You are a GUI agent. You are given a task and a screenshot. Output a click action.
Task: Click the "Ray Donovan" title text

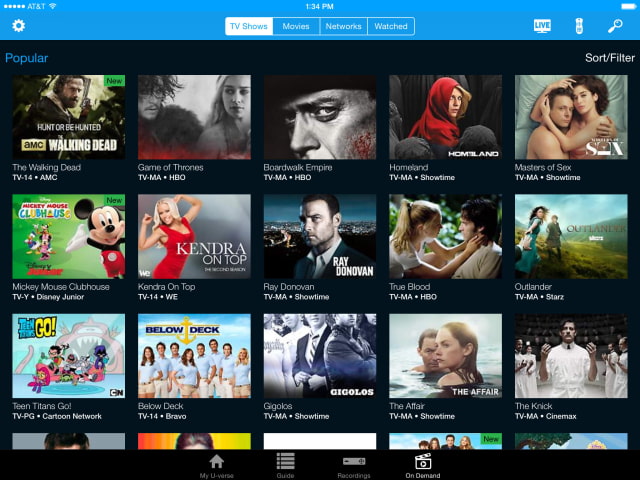(289, 287)
